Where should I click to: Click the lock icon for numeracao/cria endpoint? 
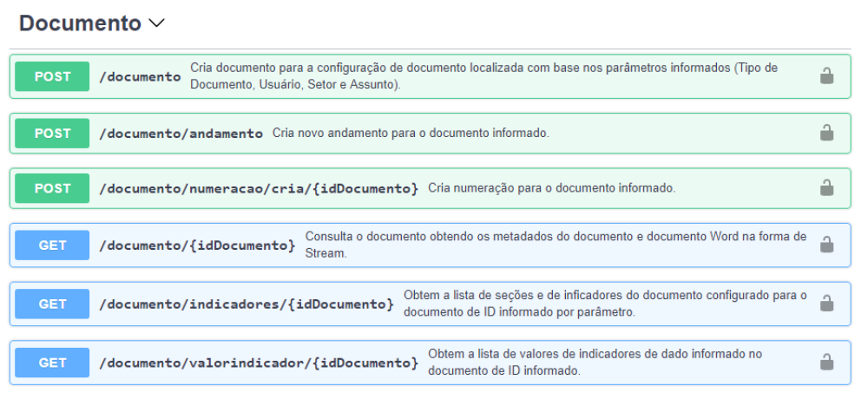827,187
